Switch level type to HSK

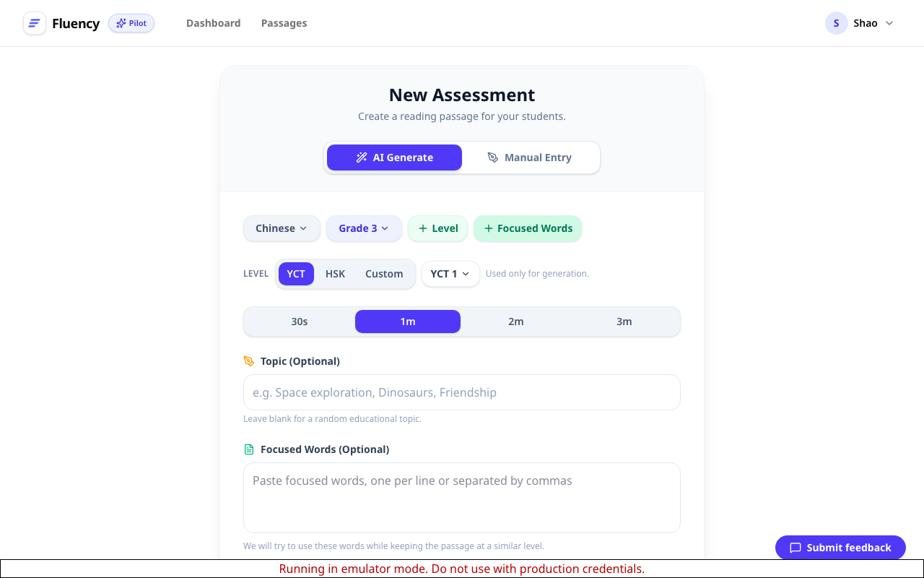coord(335,273)
